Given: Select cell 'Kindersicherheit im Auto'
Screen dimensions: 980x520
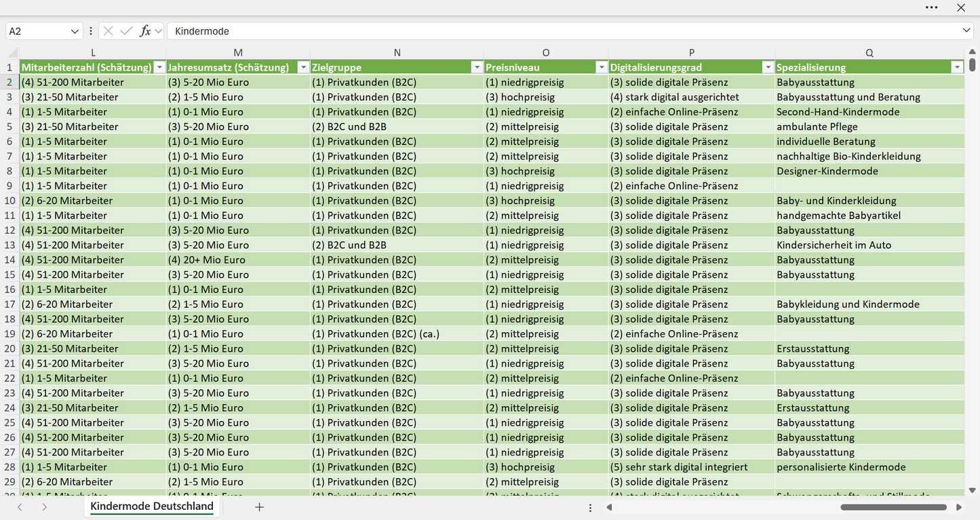Looking at the screenshot, I should tap(869, 245).
